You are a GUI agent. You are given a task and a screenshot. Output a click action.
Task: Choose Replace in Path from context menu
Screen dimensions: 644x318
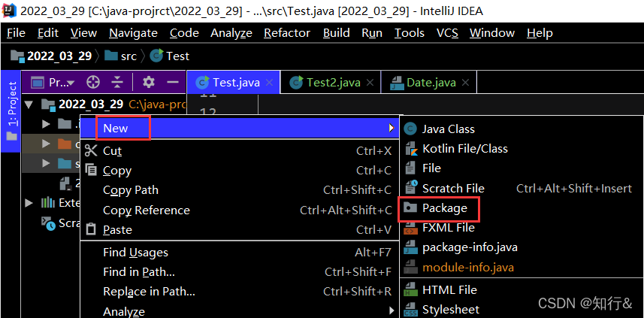click(x=240, y=292)
